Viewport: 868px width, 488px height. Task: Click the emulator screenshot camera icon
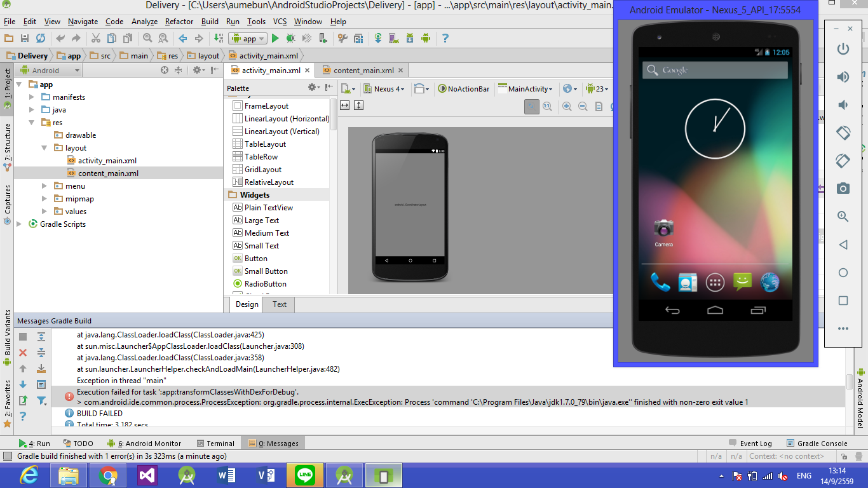tap(843, 188)
